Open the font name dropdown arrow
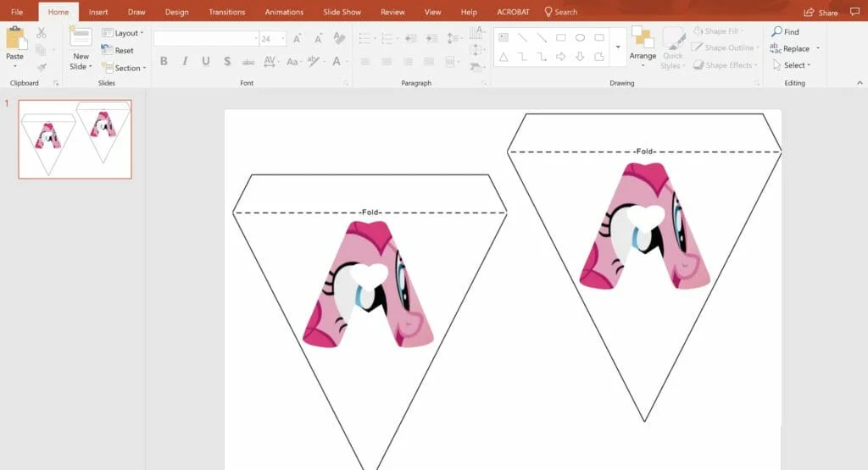The width and height of the screenshot is (868, 470). click(256, 39)
